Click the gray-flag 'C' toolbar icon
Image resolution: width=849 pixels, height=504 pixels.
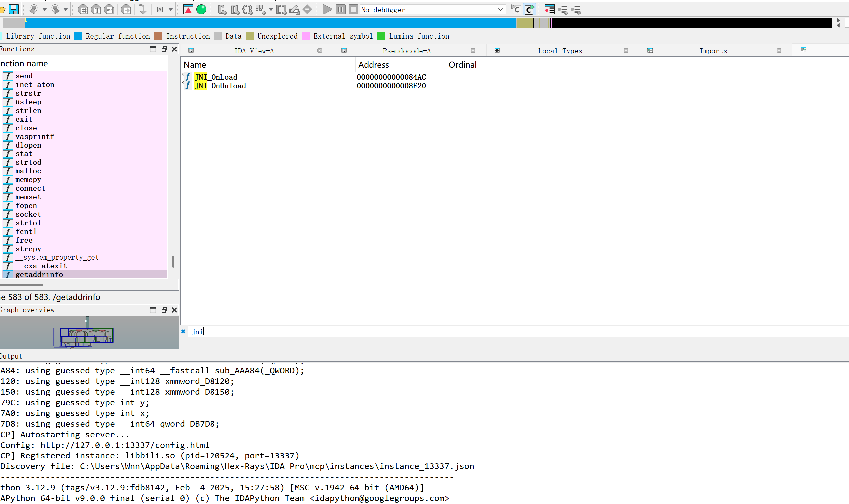(516, 10)
